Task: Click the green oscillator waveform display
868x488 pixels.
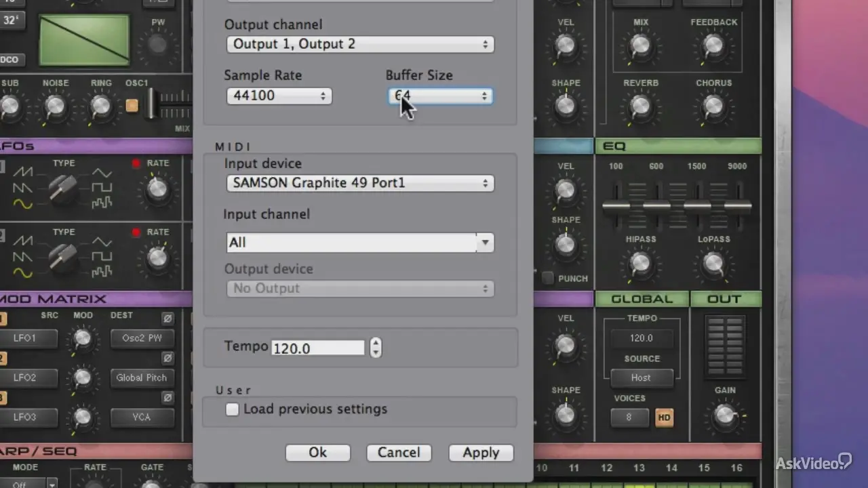Action: coord(84,41)
